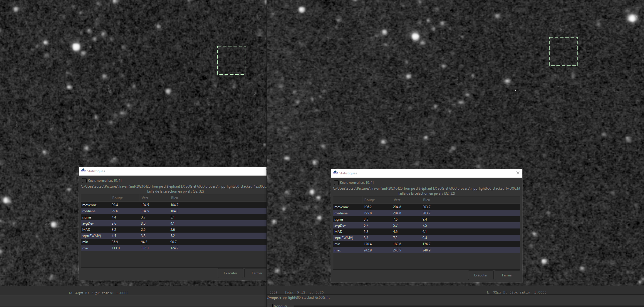Viewport: 644px width, 307px height.
Task: Click the avgDev Vert value 5.7
Action: click(395, 226)
